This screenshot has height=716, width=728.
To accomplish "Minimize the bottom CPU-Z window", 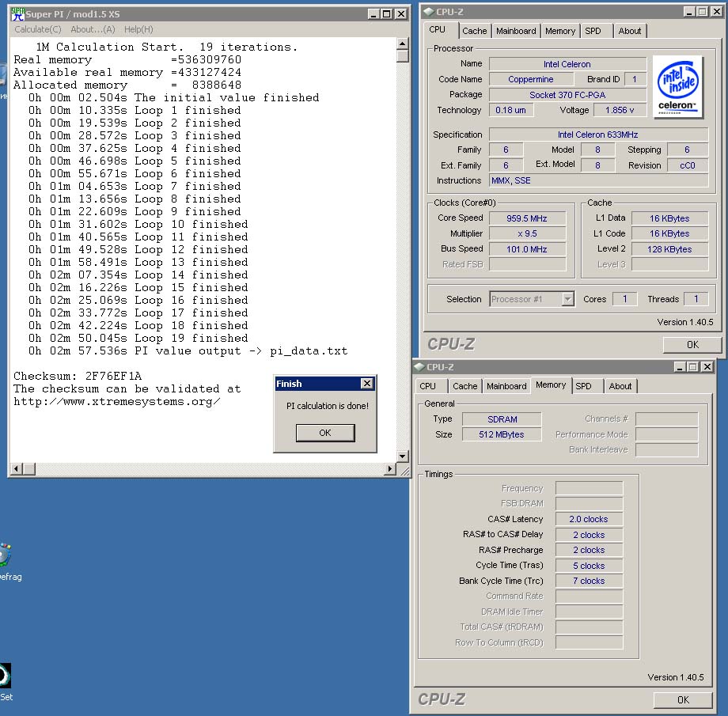I will tap(681, 367).
